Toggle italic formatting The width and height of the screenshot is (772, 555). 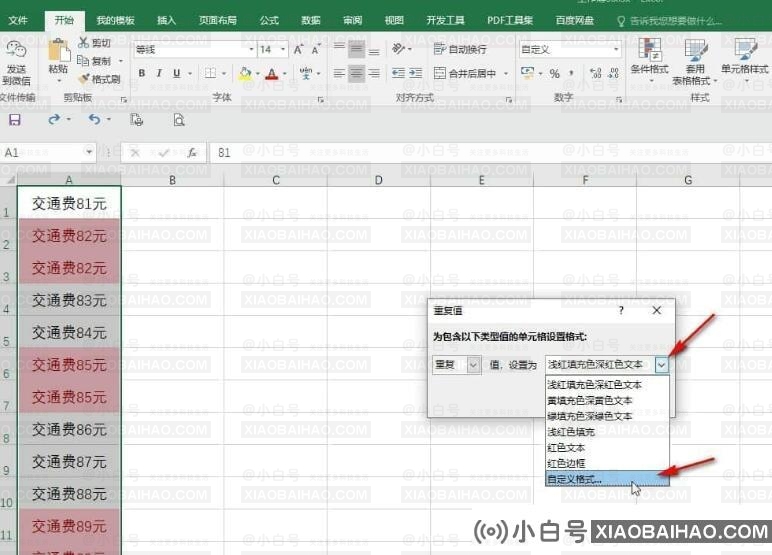coord(159,73)
